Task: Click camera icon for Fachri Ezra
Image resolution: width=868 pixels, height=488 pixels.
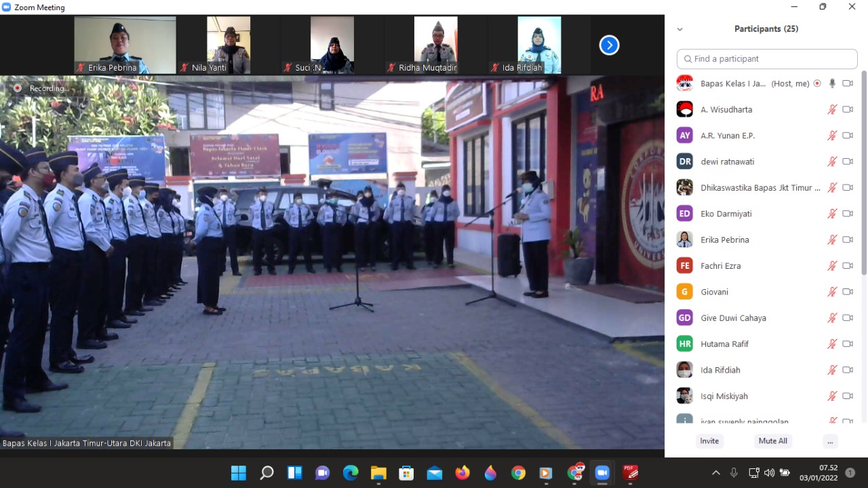Action: coord(848,266)
